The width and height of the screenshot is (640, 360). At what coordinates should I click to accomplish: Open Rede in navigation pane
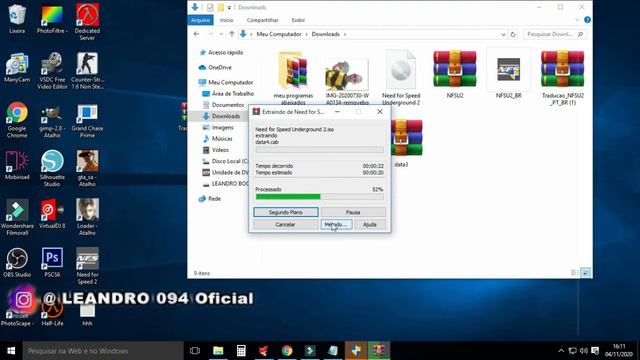point(210,199)
